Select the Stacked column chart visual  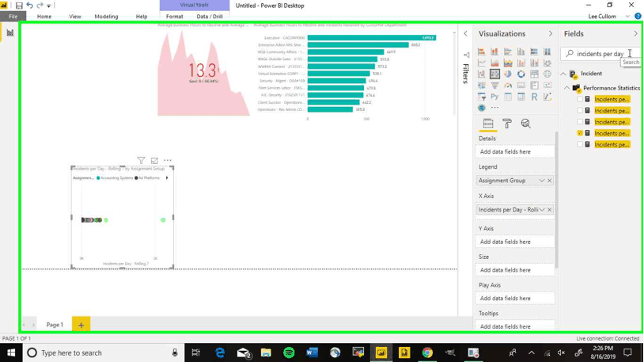pos(494,51)
